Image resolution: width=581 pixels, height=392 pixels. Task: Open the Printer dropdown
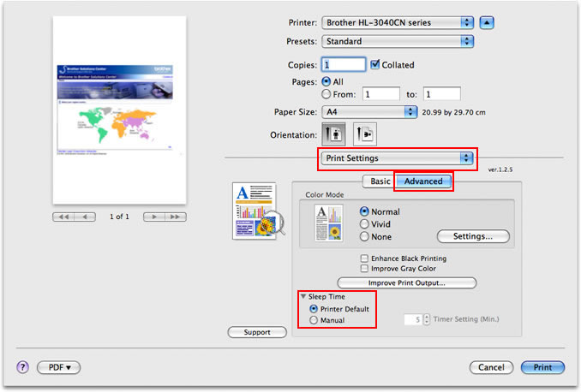398,22
